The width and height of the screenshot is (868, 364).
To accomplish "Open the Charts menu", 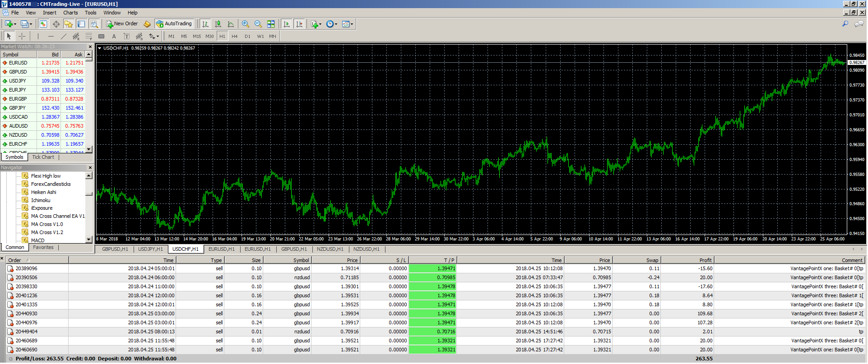I will pyautogui.click(x=70, y=13).
